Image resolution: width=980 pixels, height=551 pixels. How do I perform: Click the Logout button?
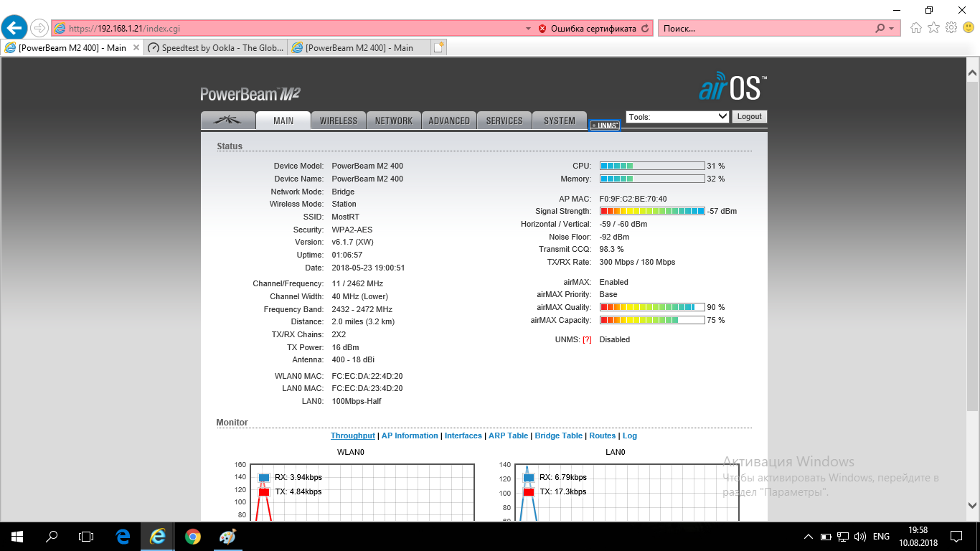[750, 116]
